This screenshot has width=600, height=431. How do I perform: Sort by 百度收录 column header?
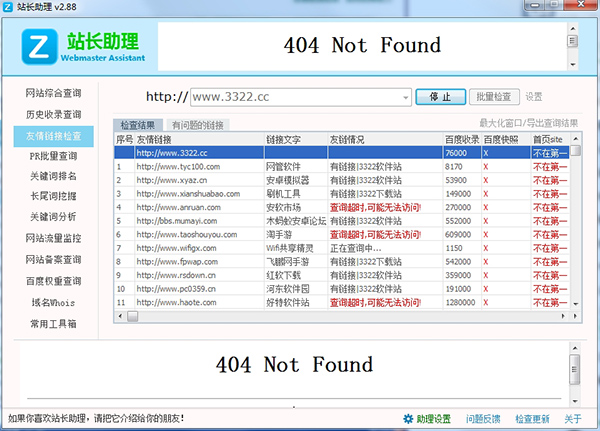tap(462, 140)
